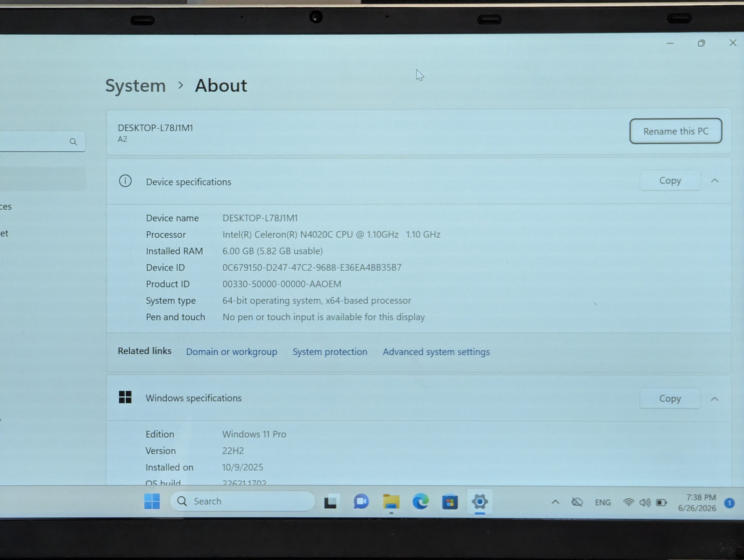Select Installed RAM value 6.00 GB
The image size is (744, 560).
272,251
